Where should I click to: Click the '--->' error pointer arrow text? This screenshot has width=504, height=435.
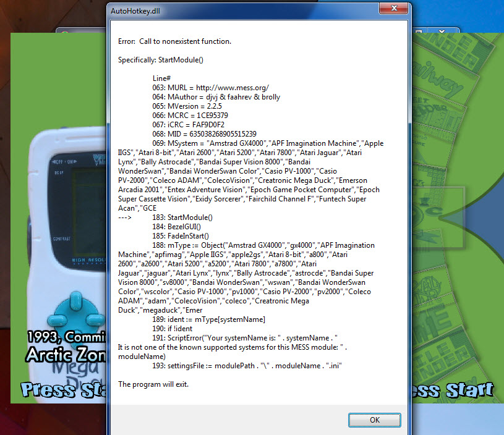click(125, 217)
